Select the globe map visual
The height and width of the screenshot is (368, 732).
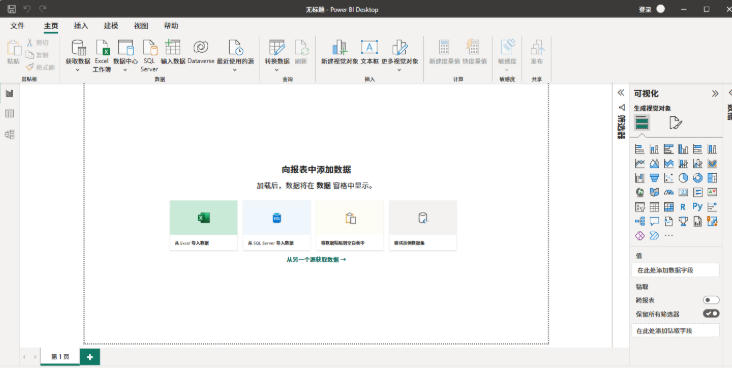point(640,192)
